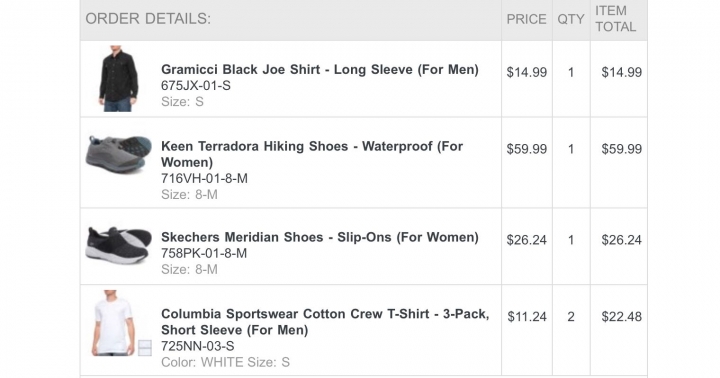Click the ORDER DETAILS header label
The image size is (720, 378).
(148, 19)
